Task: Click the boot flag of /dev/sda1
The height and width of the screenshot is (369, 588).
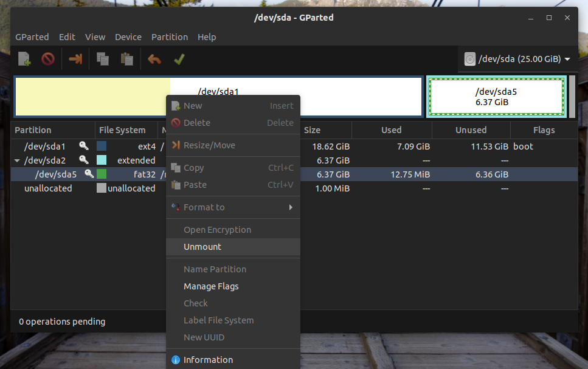Action: pyautogui.click(x=523, y=147)
